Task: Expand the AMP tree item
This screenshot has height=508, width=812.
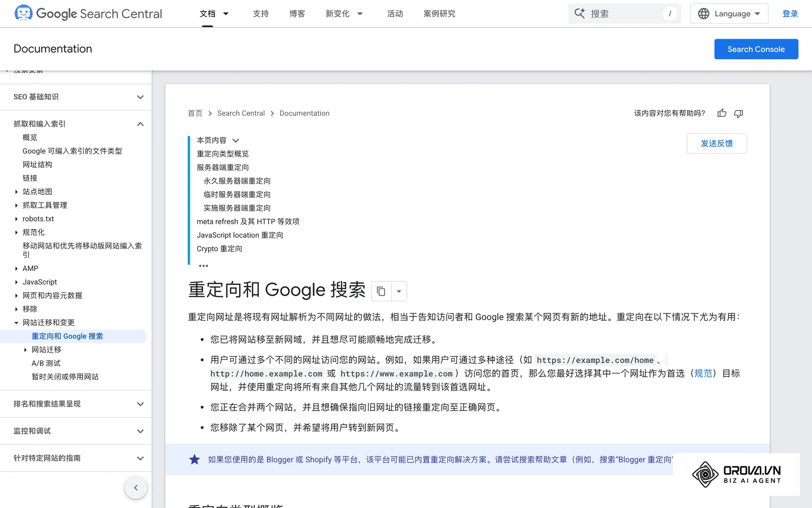Action: [x=16, y=269]
